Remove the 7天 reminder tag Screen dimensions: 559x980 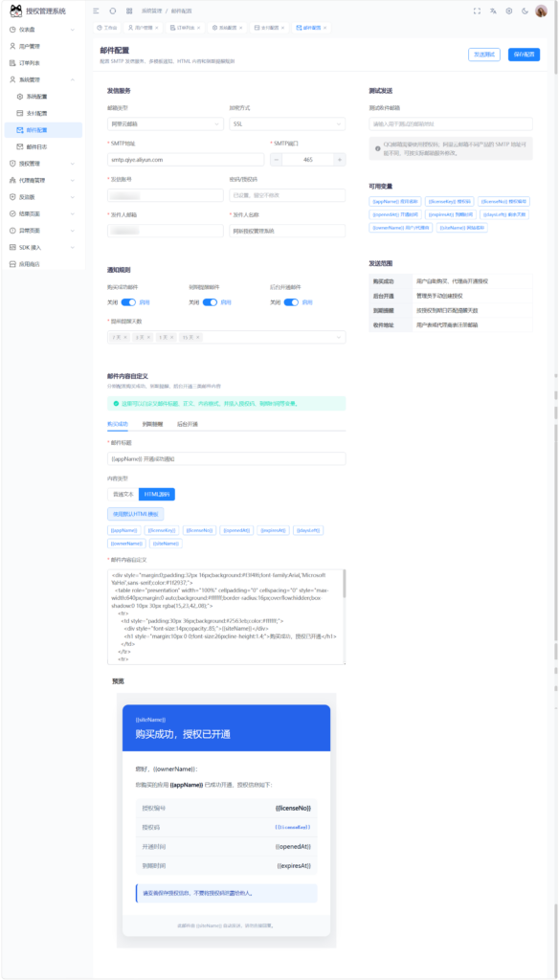pos(125,338)
